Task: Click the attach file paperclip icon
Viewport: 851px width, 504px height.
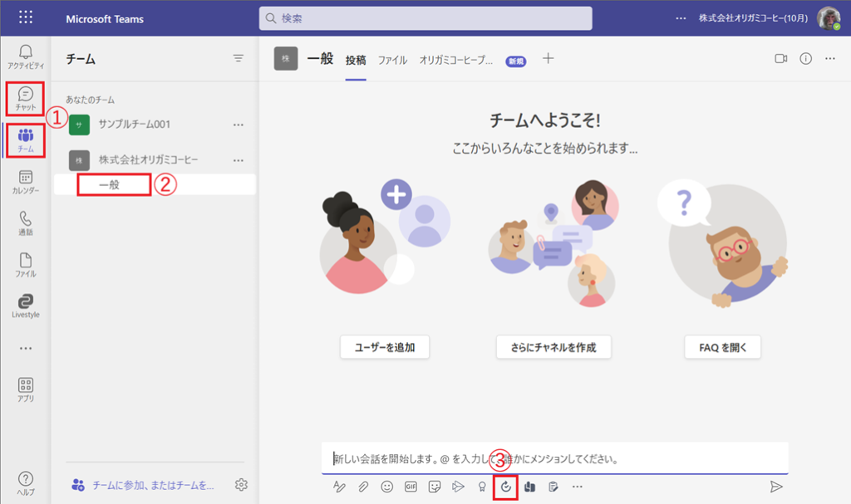Action: pyautogui.click(x=363, y=487)
